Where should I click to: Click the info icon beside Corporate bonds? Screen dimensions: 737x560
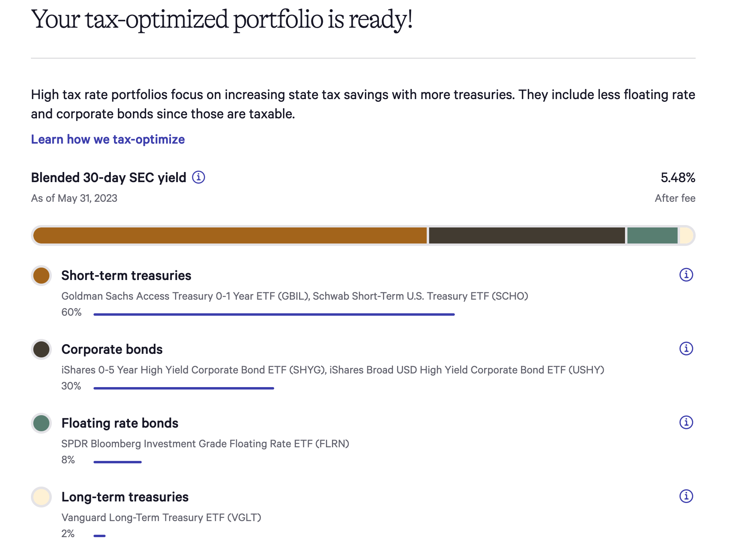click(x=687, y=349)
